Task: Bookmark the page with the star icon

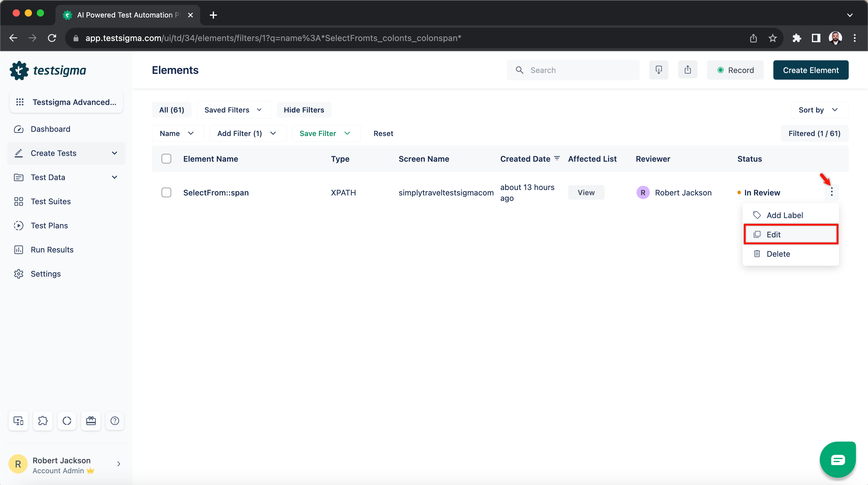Action: [x=773, y=38]
